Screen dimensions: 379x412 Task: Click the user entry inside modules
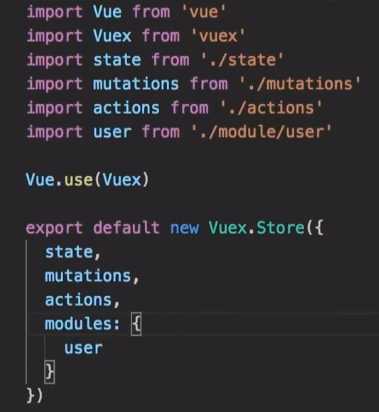83,348
